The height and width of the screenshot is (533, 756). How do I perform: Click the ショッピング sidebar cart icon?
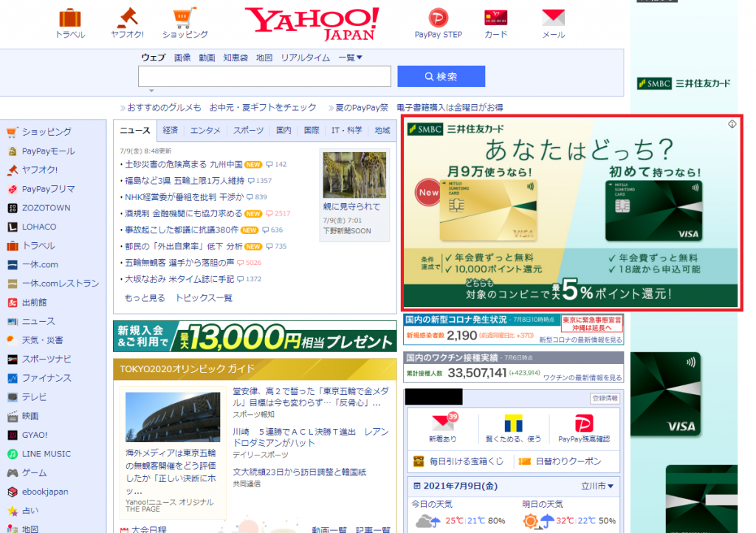(13, 132)
